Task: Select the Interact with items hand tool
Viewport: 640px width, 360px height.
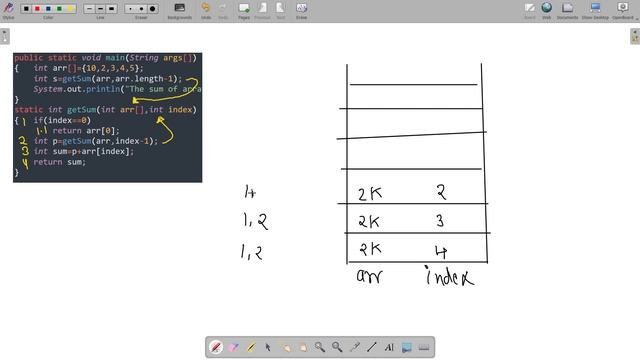Action: (x=285, y=347)
